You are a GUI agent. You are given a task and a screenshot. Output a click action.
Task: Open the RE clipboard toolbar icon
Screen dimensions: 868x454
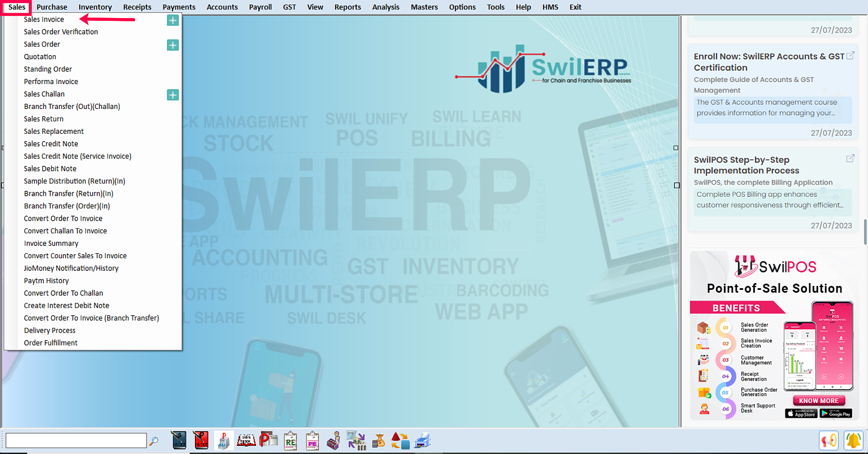tap(291, 440)
